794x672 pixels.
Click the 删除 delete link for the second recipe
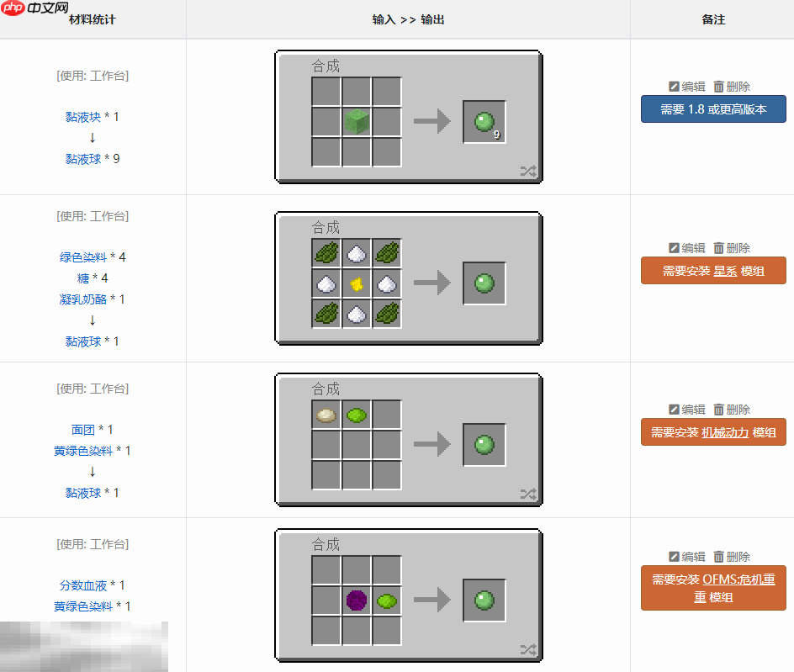click(x=732, y=248)
